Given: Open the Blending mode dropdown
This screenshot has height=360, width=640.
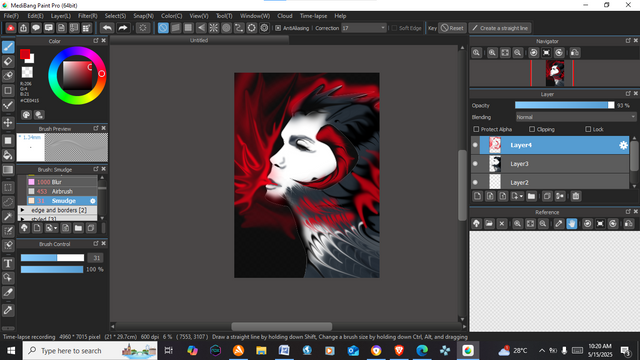Looking at the screenshot, I should point(576,117).
